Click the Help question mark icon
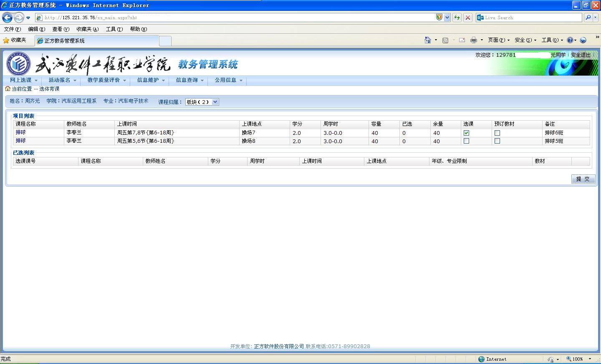The image size is (601, 364). click(x=570, y=40)
